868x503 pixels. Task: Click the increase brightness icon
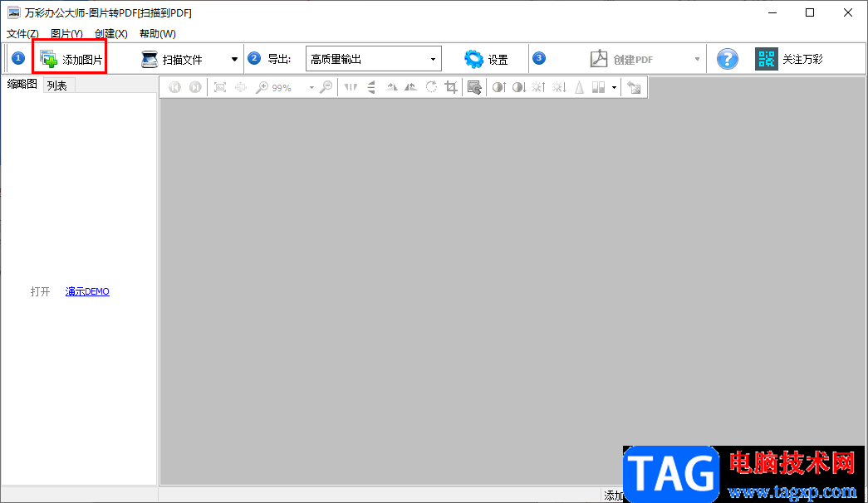[538, 87]
